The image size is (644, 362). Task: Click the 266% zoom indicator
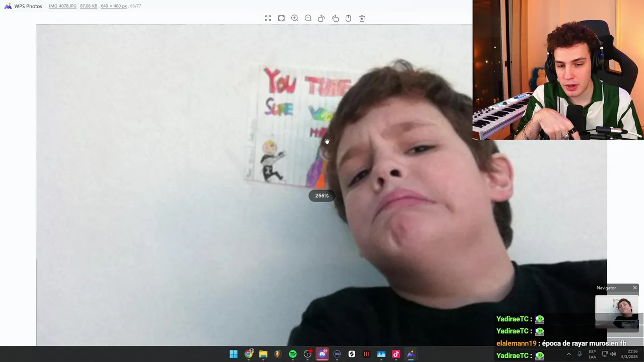click(x=322, y=196)
